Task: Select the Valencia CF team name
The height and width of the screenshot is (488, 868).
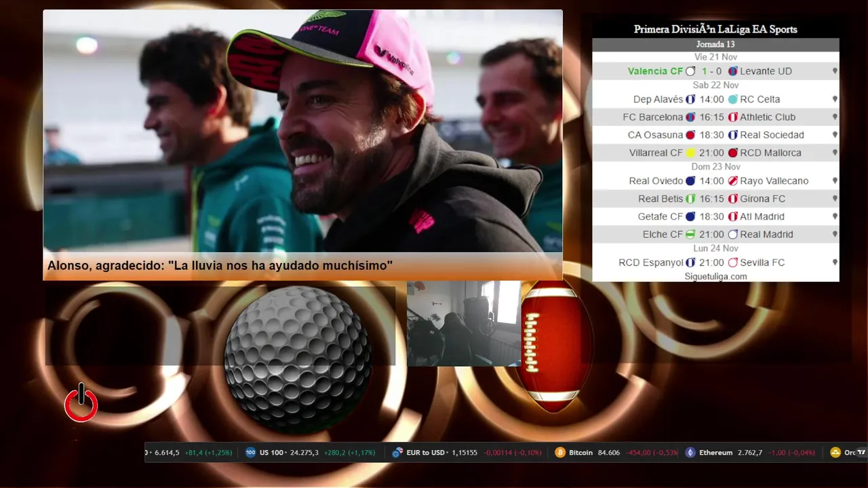Action: tap(656, 71)
